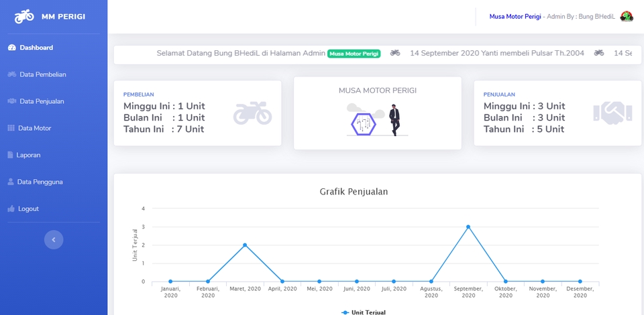
Task: Click the motorcycle icon before 14 September 2020 Yanti
Action: click(x=395, y=53)
